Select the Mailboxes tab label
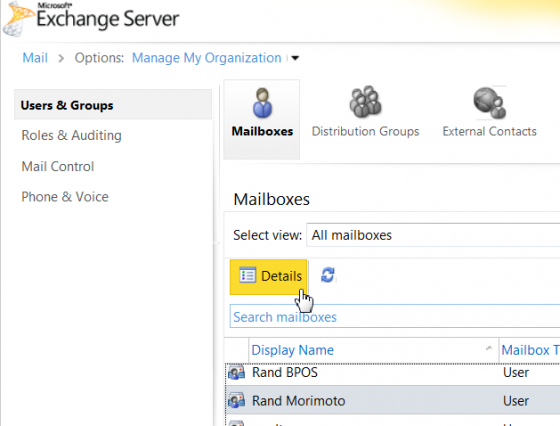Screen dimensions: 560x426 (x=262, y=131)
